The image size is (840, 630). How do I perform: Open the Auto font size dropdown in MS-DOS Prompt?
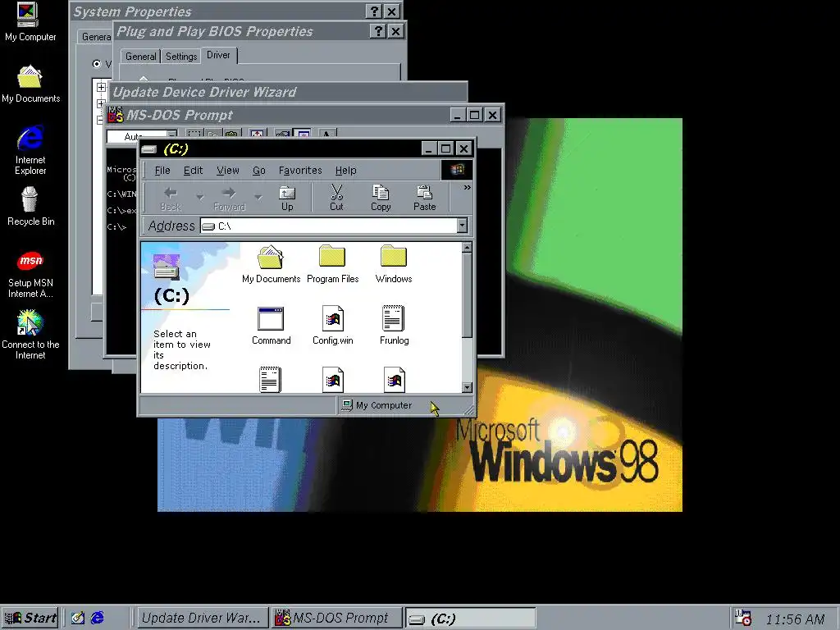click(172, 135)
